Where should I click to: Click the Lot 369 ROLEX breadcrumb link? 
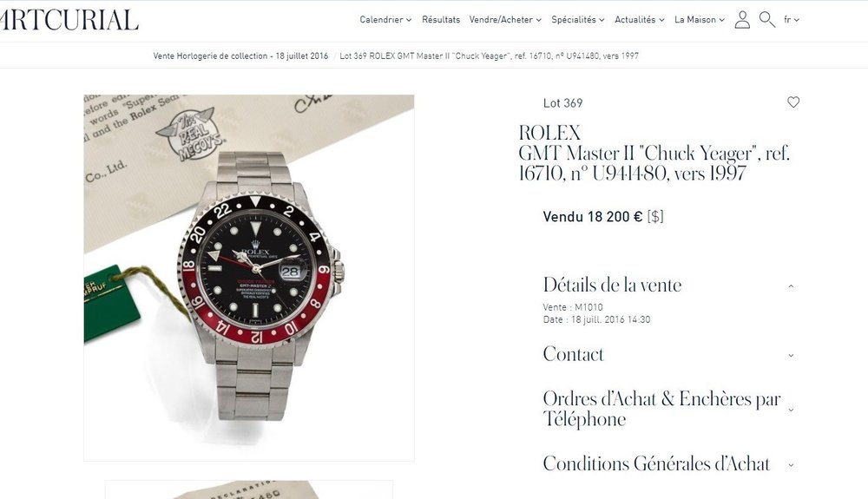[489, 56]
